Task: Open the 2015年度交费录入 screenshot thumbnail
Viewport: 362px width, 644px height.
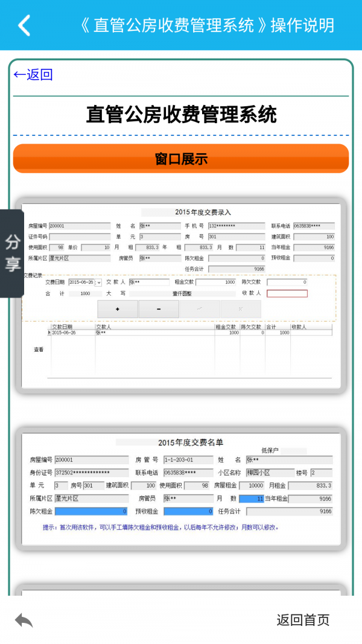Action: [181, 296]
